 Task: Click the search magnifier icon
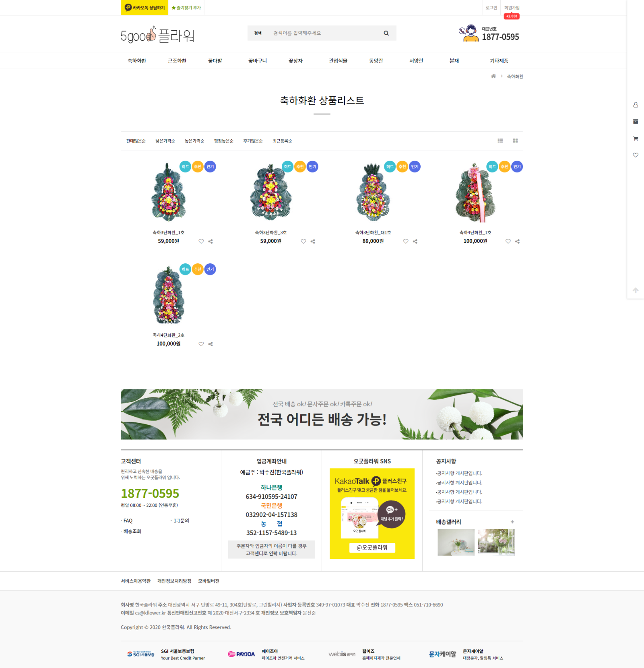(x=386, y=33)
